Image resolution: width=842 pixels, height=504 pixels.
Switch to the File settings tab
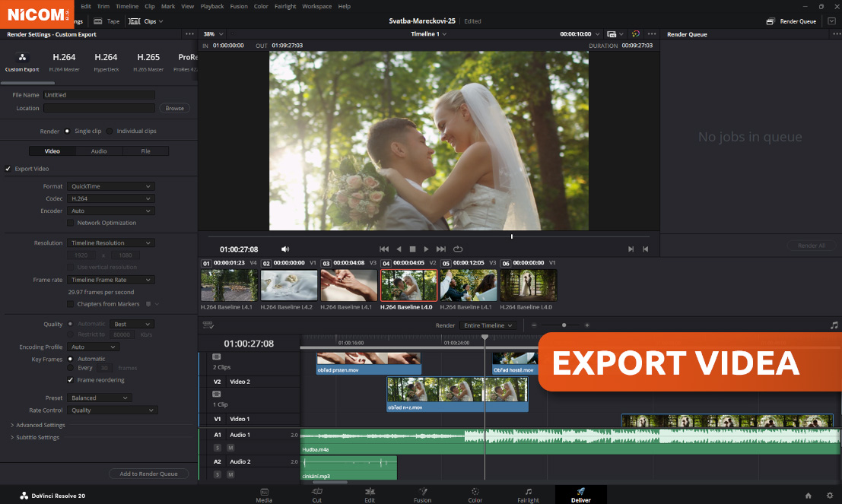pos(145,151)
